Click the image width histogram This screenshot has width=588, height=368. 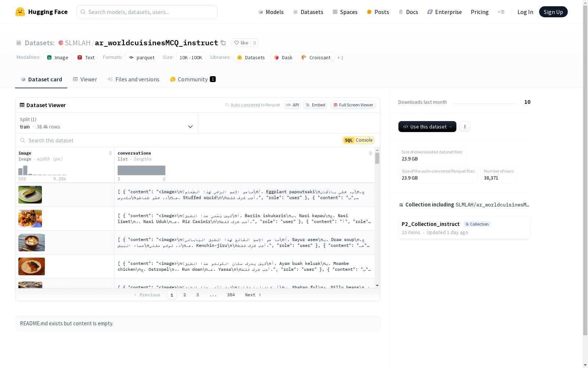(x=42, y=170)
